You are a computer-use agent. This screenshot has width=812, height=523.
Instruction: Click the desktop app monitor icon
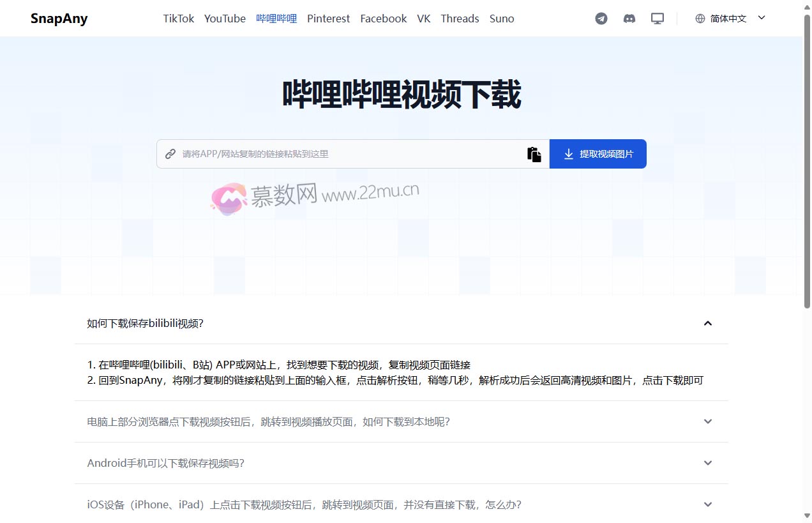click(657, 19)
